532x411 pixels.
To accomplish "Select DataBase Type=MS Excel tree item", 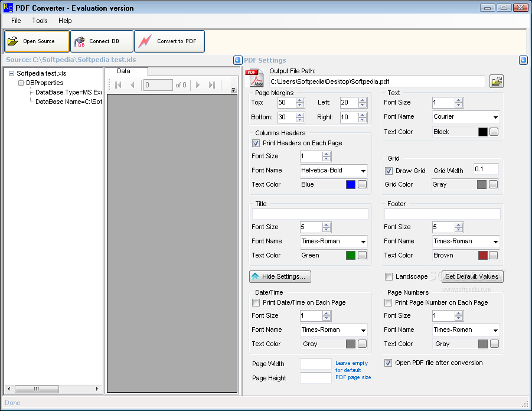I will coord(68,92).
